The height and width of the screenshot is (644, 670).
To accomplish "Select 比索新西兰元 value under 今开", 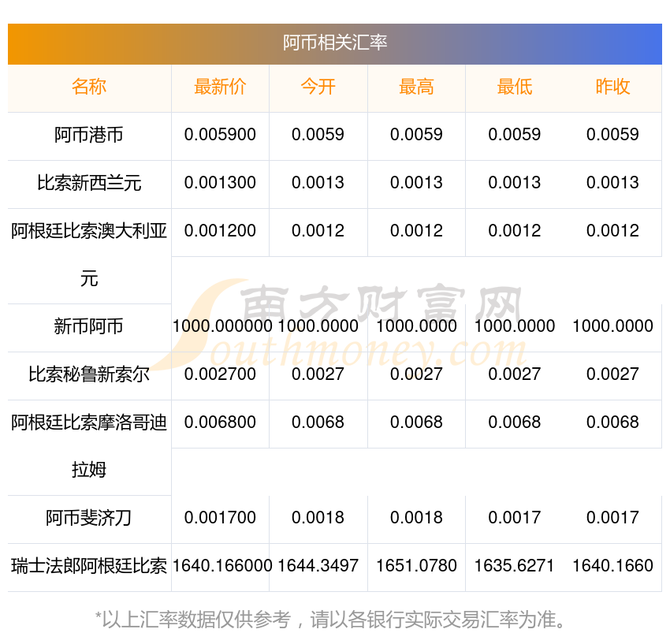I will pyautogui.click(x=318, y=183).
